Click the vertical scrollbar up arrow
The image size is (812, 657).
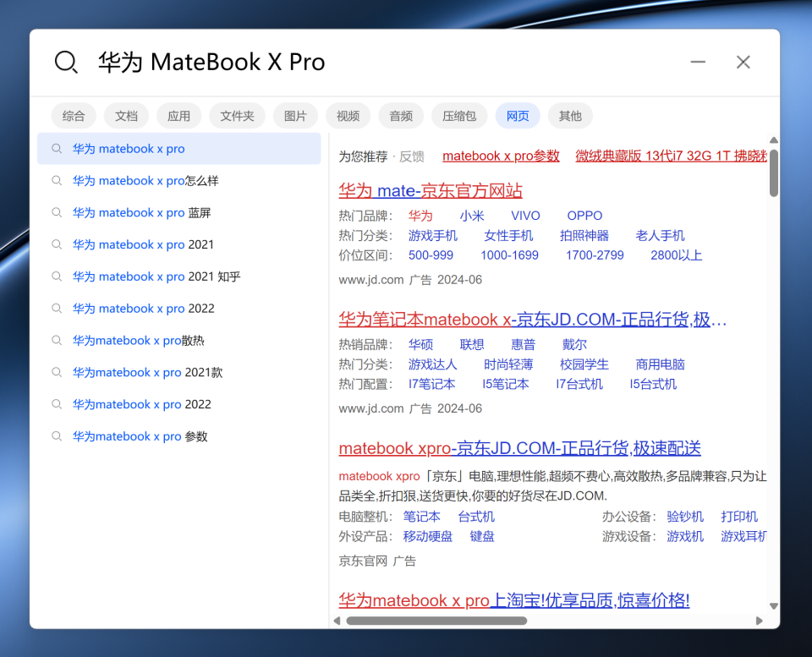pos(774,140)
